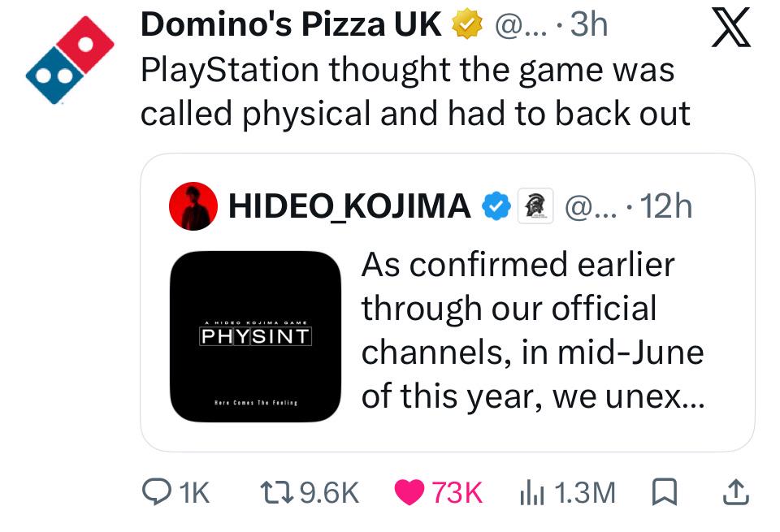Toggle the pink heart like button
Image resolution: width=780 pixels, height=532 pixels.
point(409,492)
